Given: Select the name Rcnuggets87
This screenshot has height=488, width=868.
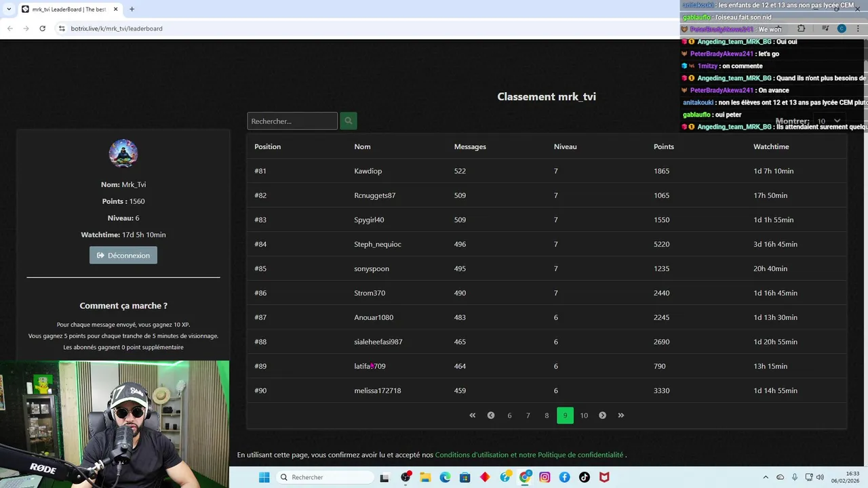Looking at the screenshot, I should pyautogui.click(x=374, y=195).
